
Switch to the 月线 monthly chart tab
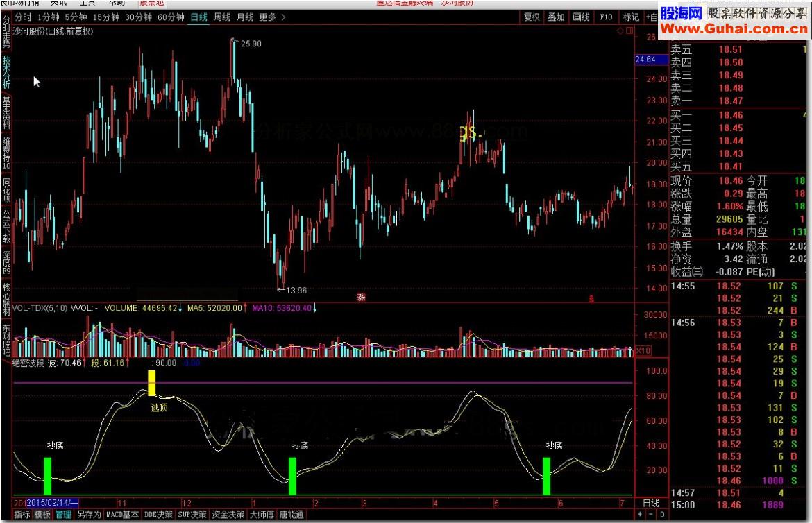(245, 17)
